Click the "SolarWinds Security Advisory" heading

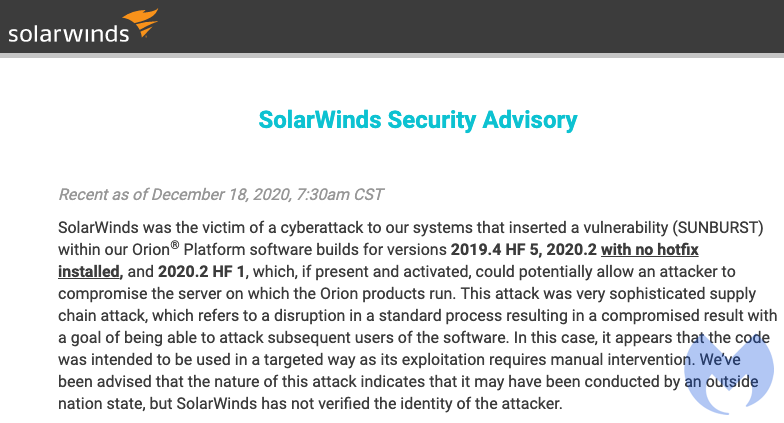click(418, 120)
